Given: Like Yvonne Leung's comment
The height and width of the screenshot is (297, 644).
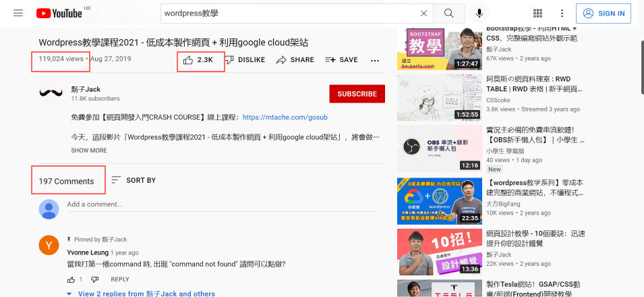Looking at the screenshot, I should [x=71, y=279].
